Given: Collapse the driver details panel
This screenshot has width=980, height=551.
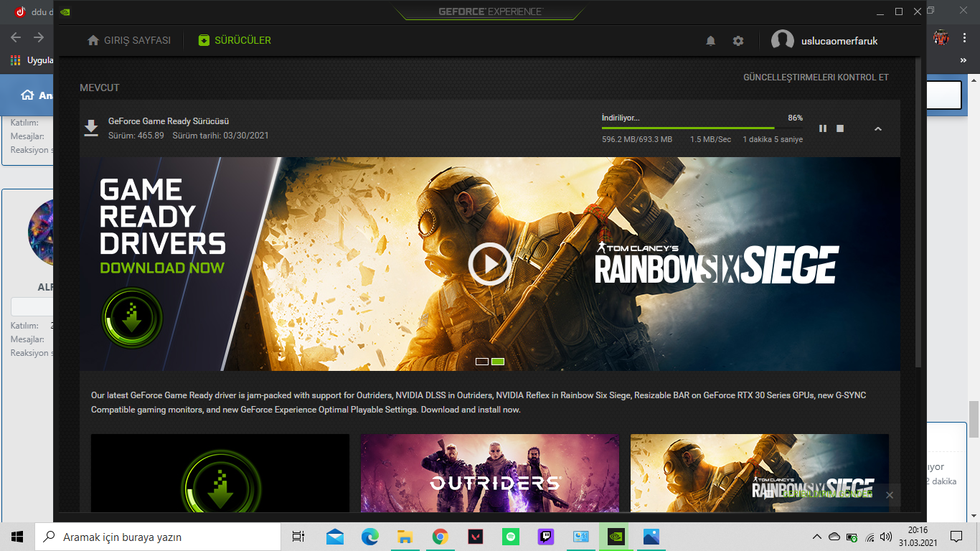Looking at the screenshot, I should (x=878, y=128).
